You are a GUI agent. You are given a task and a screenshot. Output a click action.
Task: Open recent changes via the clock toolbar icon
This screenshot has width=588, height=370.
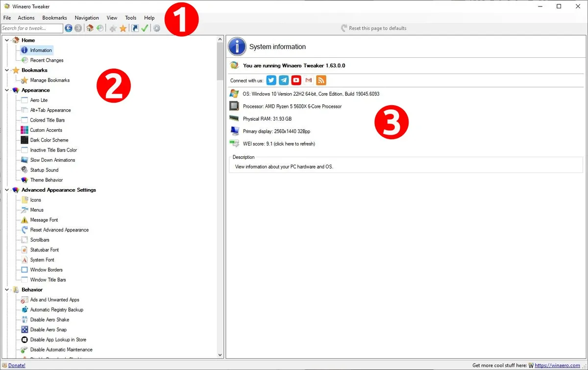[x=100, y=28]
